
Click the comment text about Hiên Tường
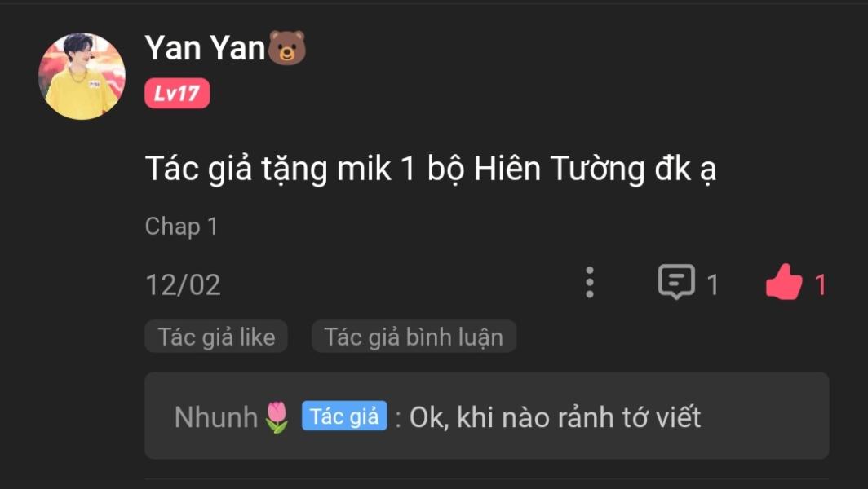[431, 169]
